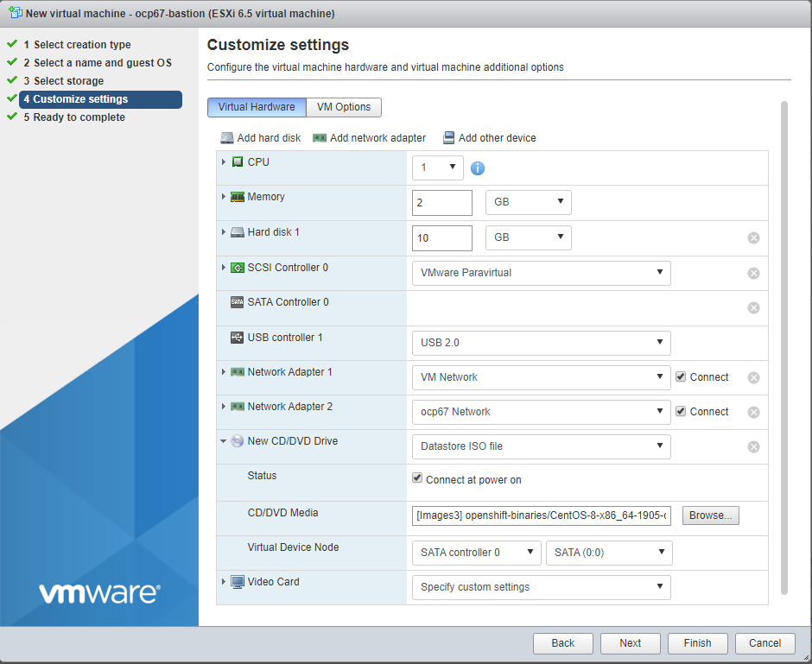Remove New CD/DVD Drive with its X icon
The image size is (812, 664).
click(753, 446)
